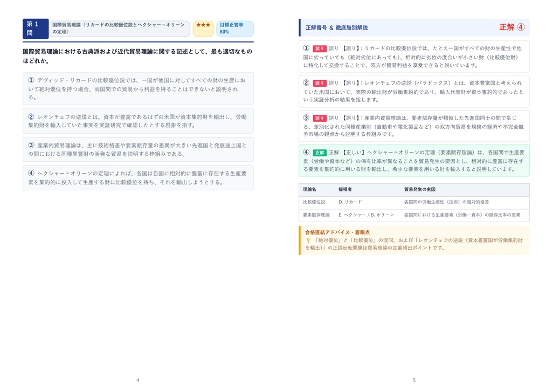Click explanation ④ text about 要素賦存理論
Viewport: 552px width, 392px height.
[x=414, y=161]
